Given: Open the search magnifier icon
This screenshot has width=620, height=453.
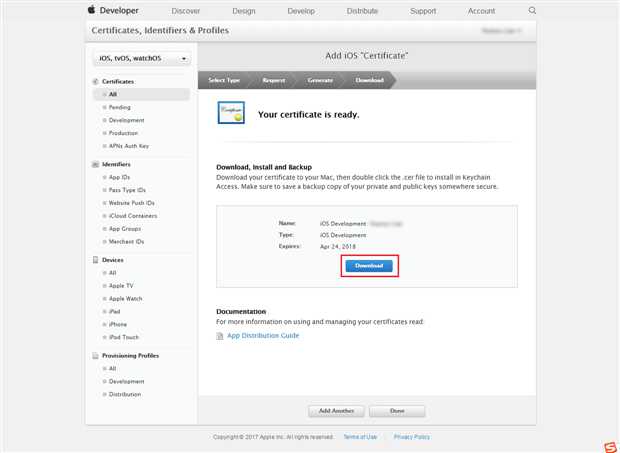Looking at the screenshot, I should pos(532,11).
